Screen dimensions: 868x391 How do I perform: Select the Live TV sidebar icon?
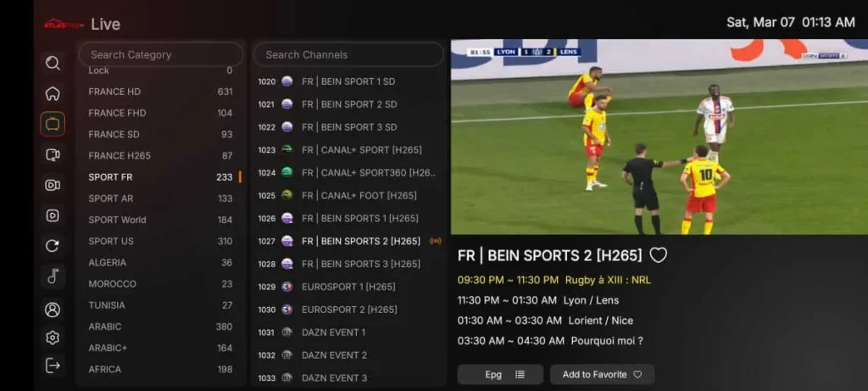point(53,124)
